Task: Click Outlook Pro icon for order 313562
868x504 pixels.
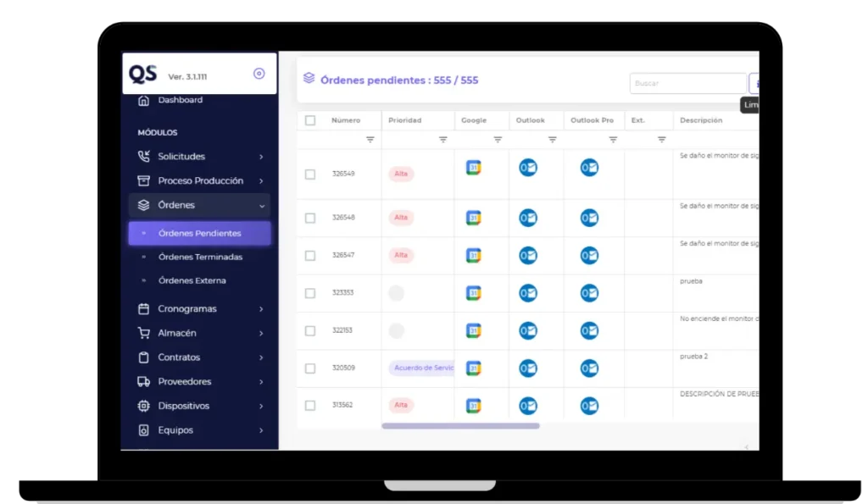Action: 589,406
